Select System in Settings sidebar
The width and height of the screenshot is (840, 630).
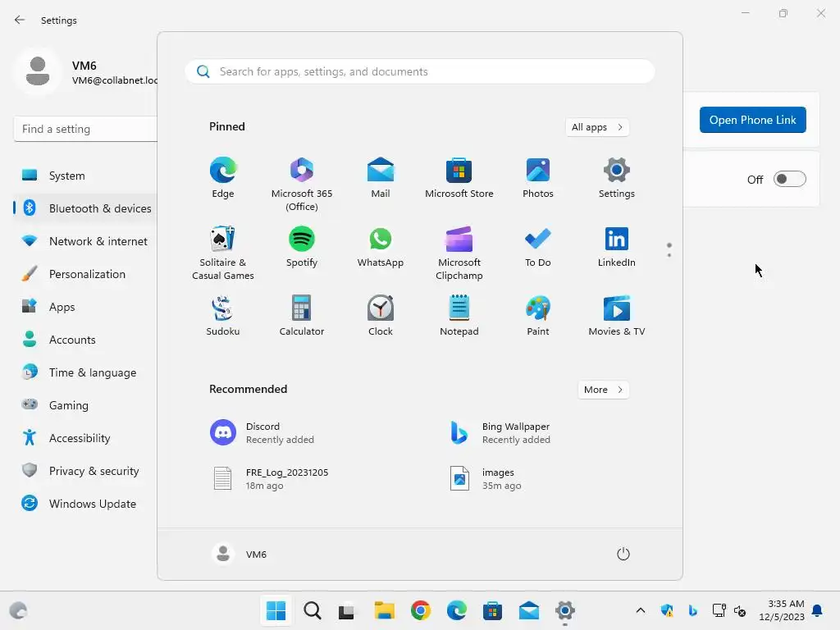tap(85, 176)
